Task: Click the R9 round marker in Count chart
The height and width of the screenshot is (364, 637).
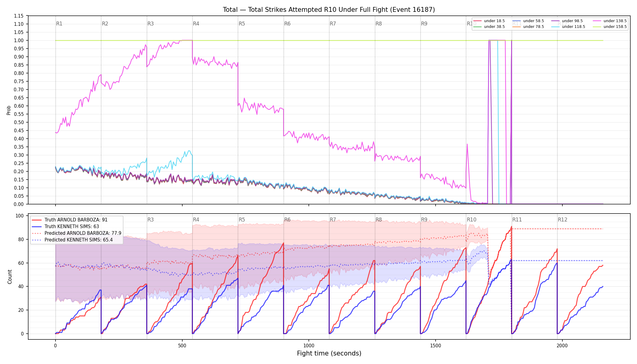Action: pyautogui.click(x=424, y=220)
